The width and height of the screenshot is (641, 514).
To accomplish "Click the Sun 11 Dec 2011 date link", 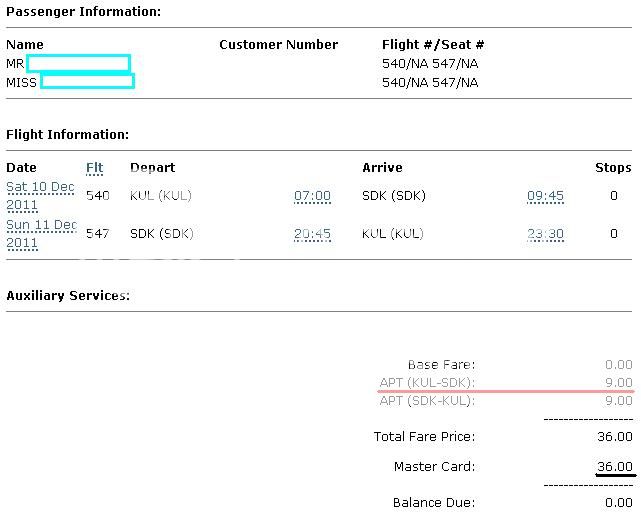I will tap(40, 233).
